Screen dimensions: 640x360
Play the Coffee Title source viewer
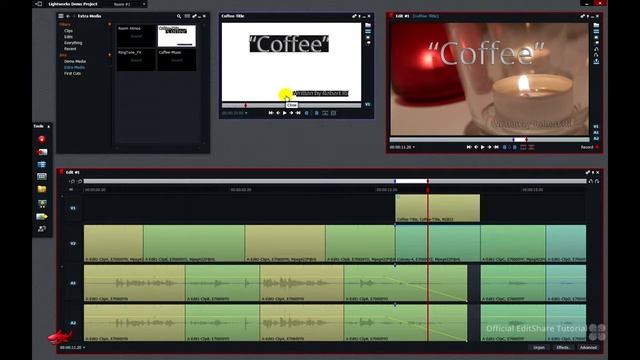point(285,113)
